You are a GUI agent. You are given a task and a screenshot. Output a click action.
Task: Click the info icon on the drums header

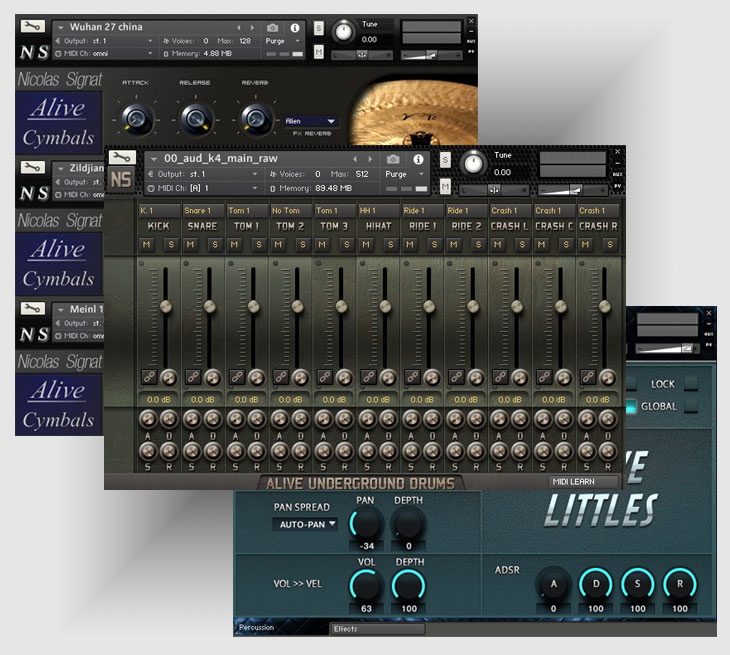point(417,159)
